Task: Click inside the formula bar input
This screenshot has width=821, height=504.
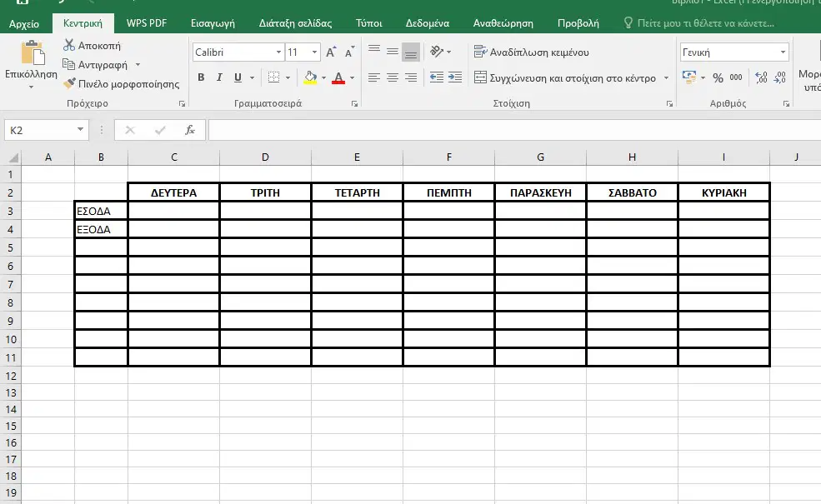Action: [514, 130]
